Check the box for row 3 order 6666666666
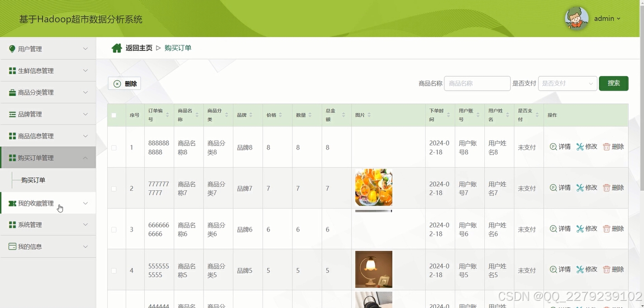 [x=114, y=230]
